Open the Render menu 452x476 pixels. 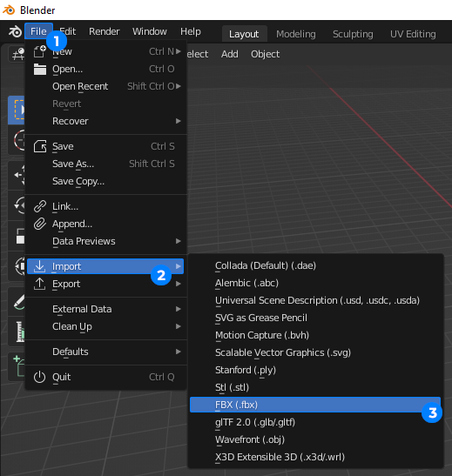click(x=105, y=31)
